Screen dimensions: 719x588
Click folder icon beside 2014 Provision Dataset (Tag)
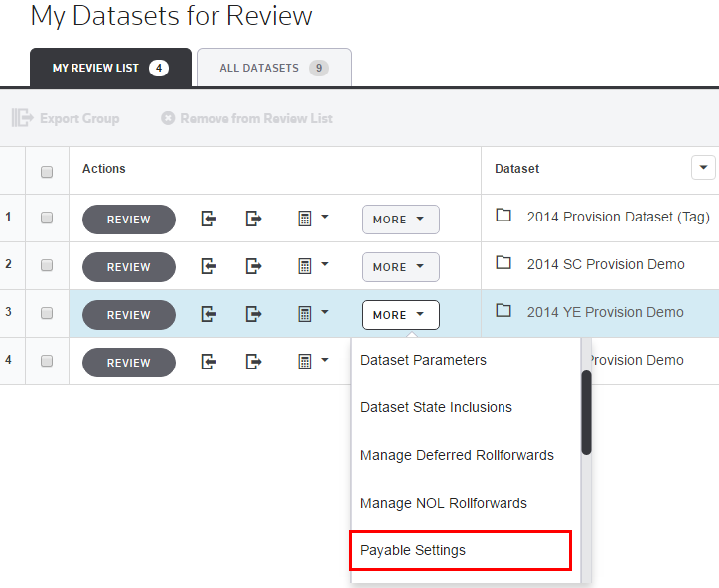(x=503, y=216)
